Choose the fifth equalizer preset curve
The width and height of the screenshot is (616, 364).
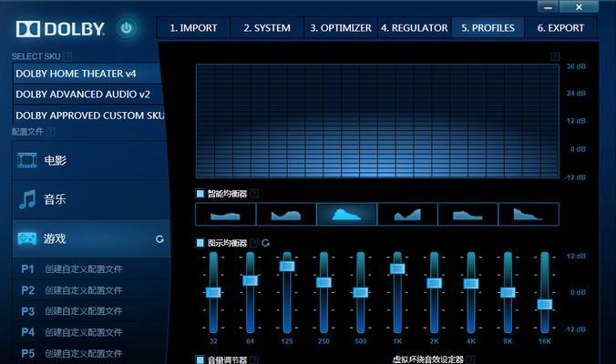pyautogui.click(x=467, y=214)
